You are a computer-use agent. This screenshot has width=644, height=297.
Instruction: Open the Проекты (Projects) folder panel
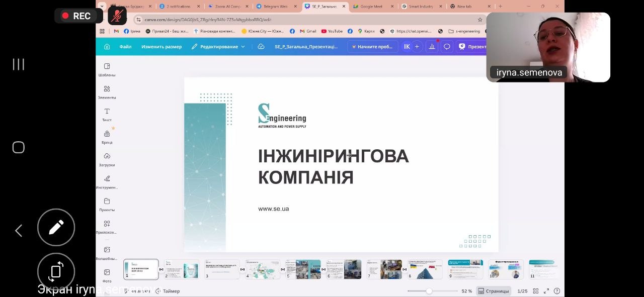coord(107,204)
